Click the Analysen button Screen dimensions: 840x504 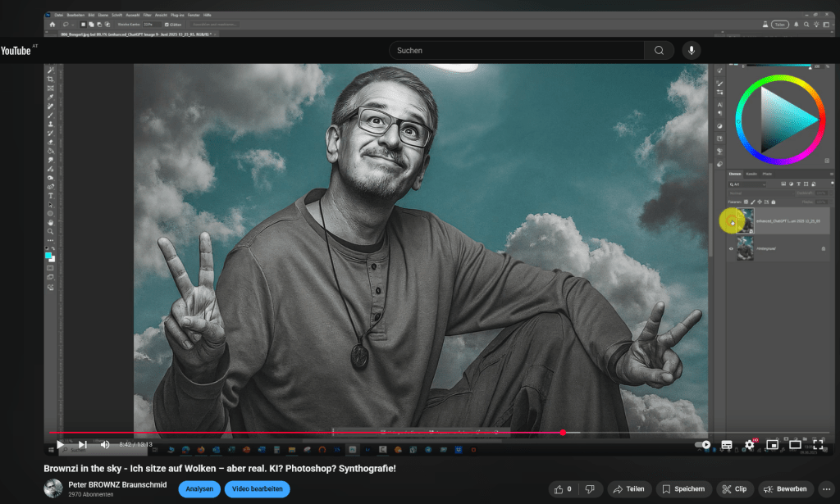coord(198,489)
